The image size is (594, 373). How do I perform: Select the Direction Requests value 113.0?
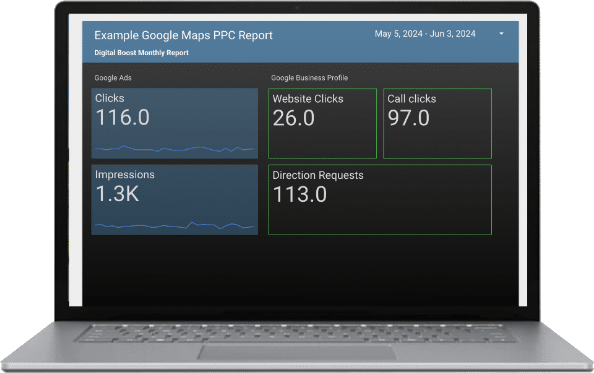[x=300, y=194]
